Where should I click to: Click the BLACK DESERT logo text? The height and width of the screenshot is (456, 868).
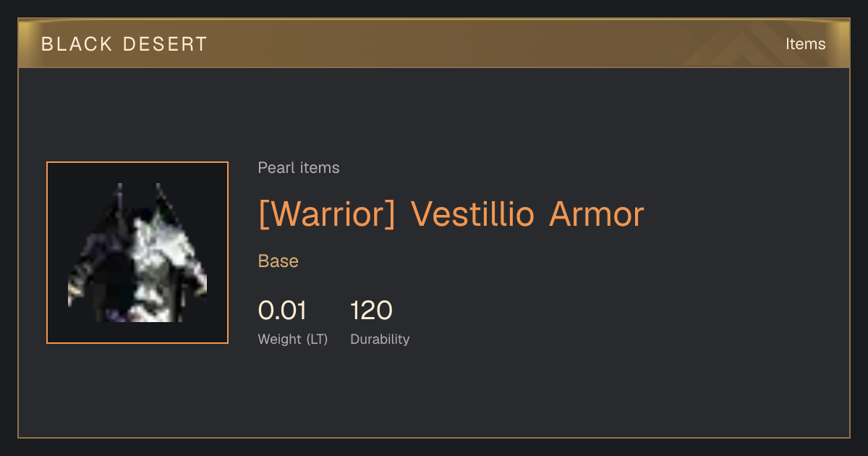click(x=124, y=44)
